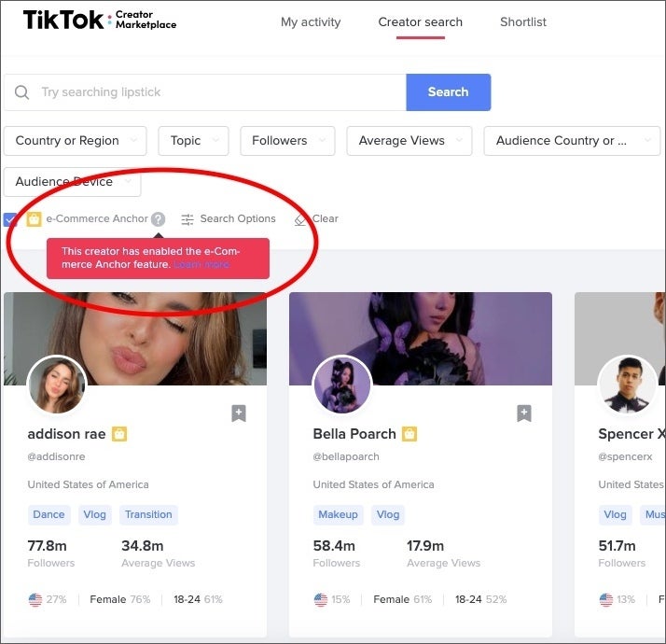666x644 pixels.
Task: Open Bella Poarch's round profile avatar
Action: (342, 385)
